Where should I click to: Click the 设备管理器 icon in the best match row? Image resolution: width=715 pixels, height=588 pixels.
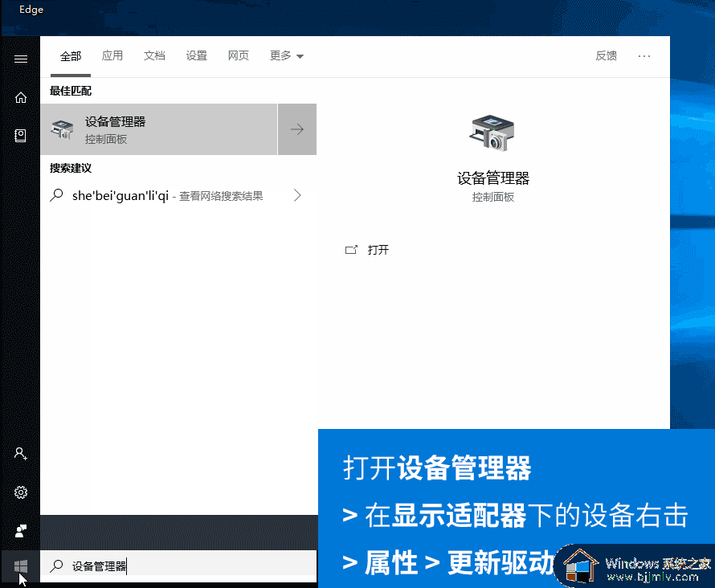[62, 129]
